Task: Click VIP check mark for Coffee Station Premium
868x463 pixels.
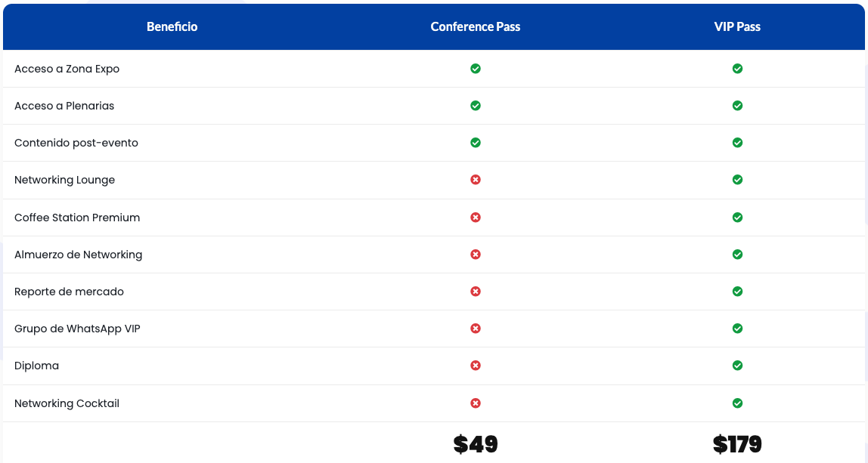Action: click(x=737, y=218)
